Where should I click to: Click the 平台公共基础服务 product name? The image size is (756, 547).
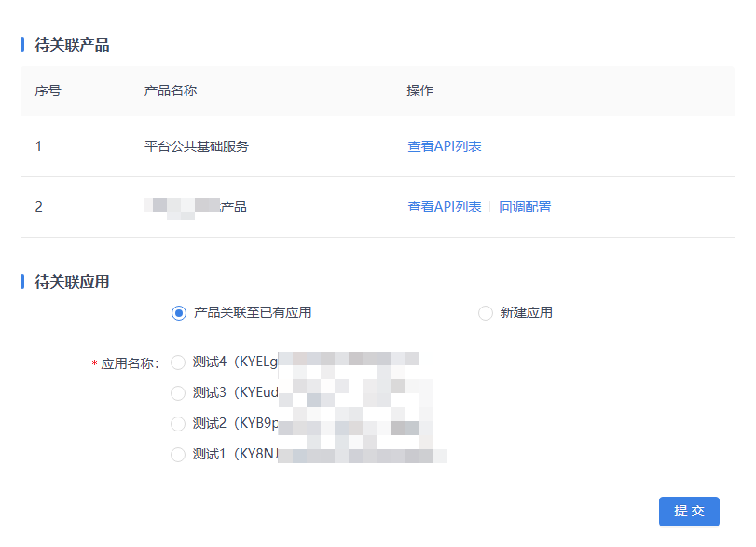coord(197,146)
